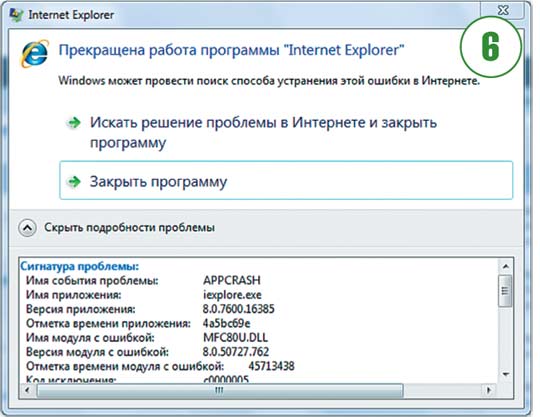Choose 'Искать решение проблемы в Интернете и закрыть программу'
540x417 pixels.
263,132
